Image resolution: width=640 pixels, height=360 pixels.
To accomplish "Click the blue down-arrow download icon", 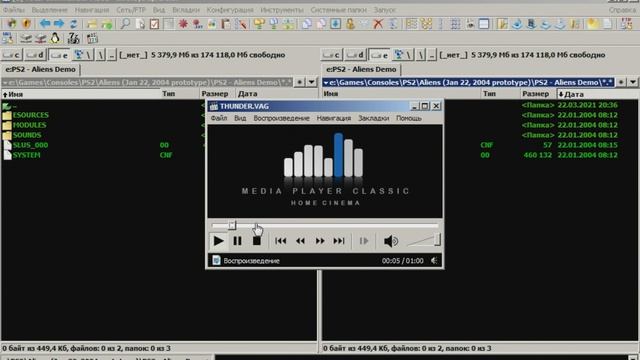I will pyautogui.click(x=336, y=24).
